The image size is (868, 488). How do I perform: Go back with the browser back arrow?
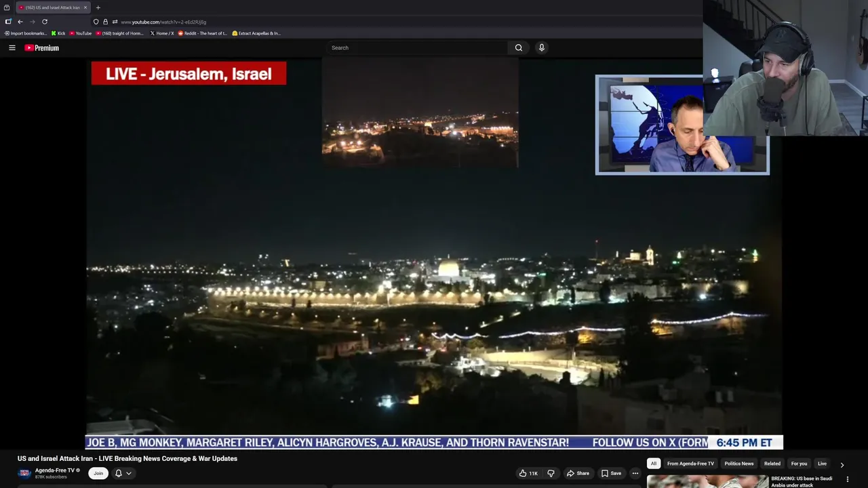[20, 22]
